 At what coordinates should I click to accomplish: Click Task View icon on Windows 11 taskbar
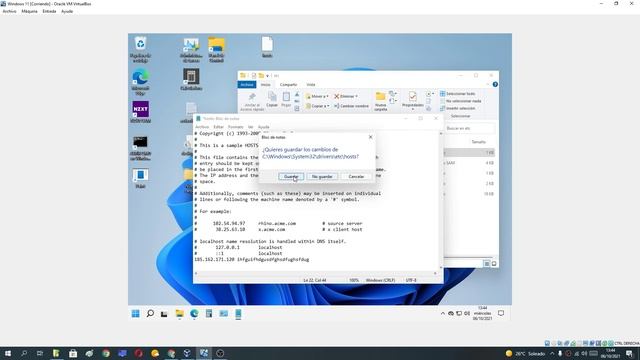(164, 313)
